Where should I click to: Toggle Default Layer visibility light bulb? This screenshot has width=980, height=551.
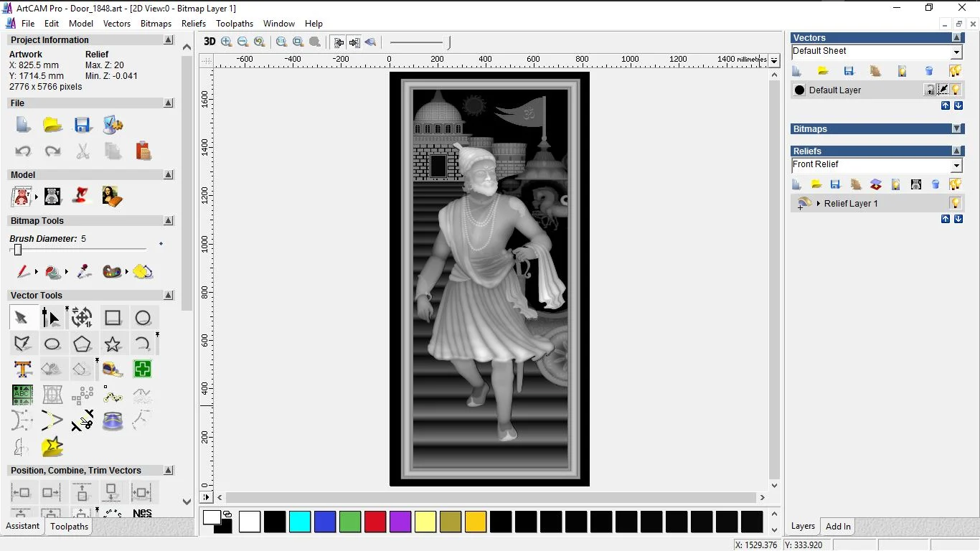pyautogui.click(x=956, y=90)
